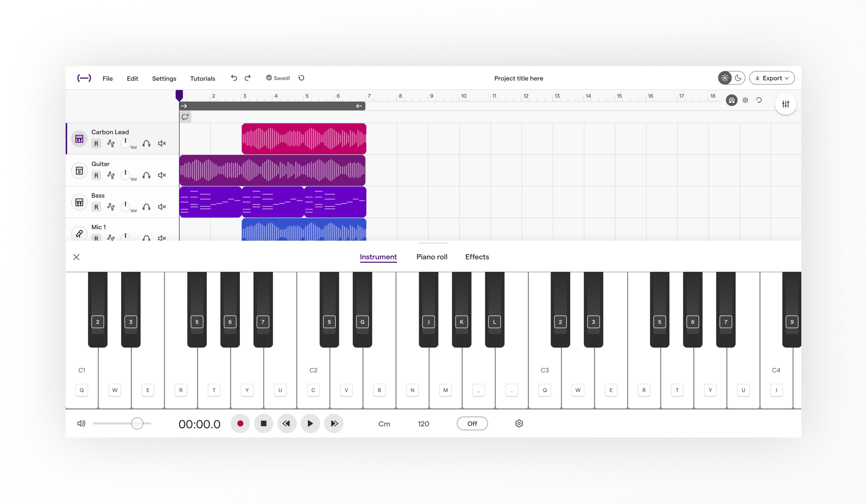Play the black key labeled K
Image resolution: width=867 pixels, height=504 pixels.
[x=461, y=309]
